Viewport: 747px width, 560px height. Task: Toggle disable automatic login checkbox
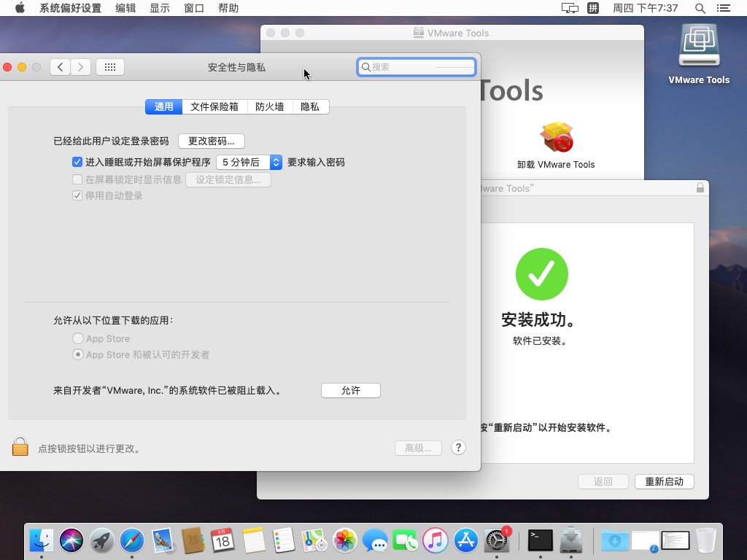pyautogui.click(x=77, y=195)
